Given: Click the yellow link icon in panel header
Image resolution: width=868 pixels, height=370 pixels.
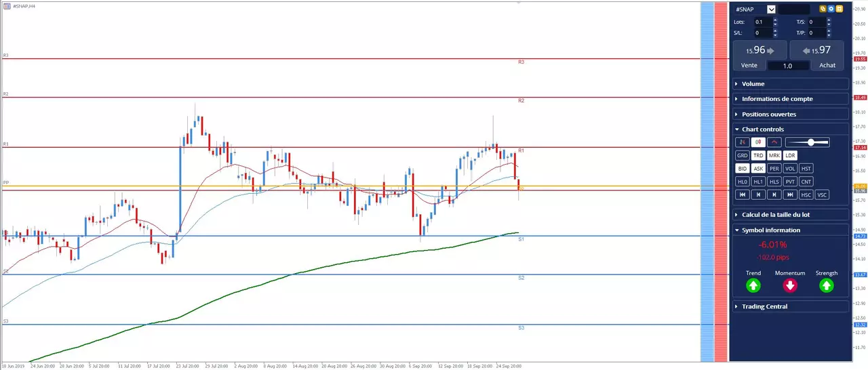Looking at the screenshot, I should tap(823, 9).
